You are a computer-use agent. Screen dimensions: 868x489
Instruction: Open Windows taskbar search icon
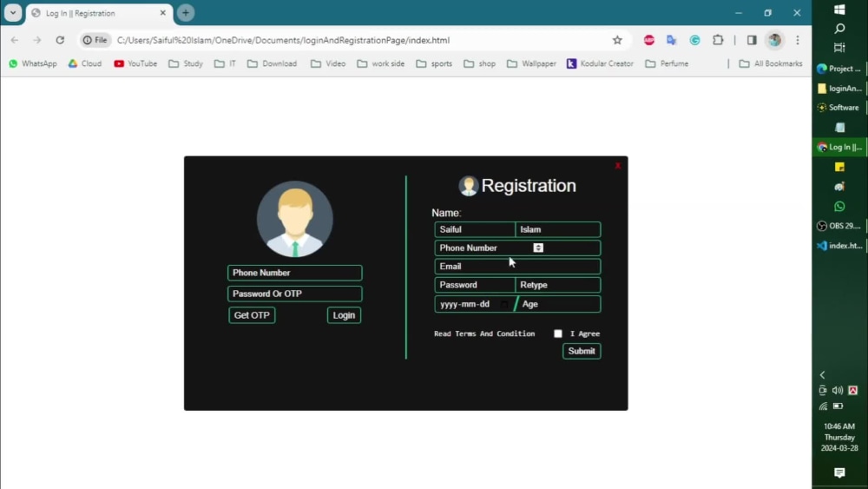pyautogui.click(x=839, y=29)
